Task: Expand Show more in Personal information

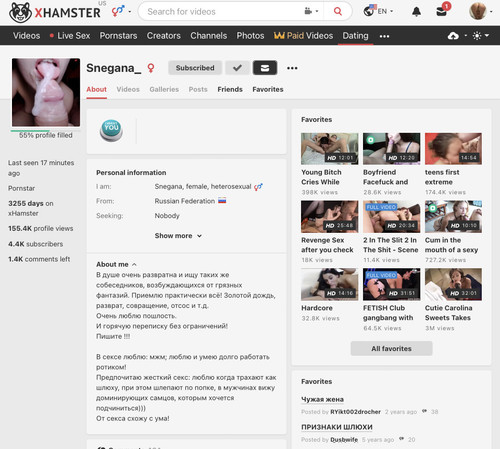Action: pyautogui.click(x=178, y=236)
